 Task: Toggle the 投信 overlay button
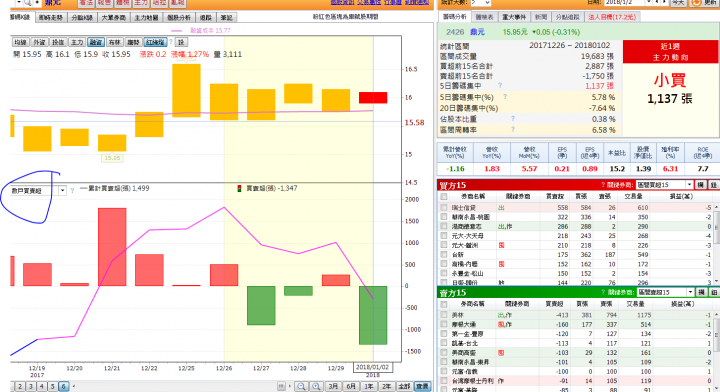[58, 42]
